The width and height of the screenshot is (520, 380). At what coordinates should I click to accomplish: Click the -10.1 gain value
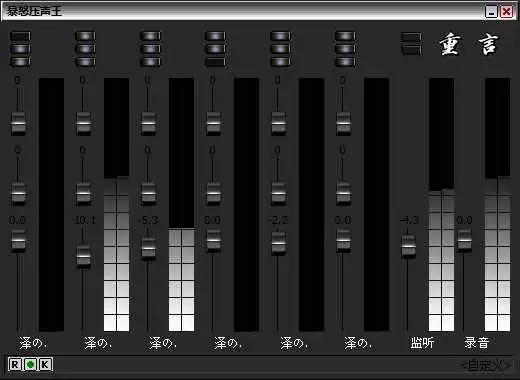pyautogui.click(x=84, y=220)
